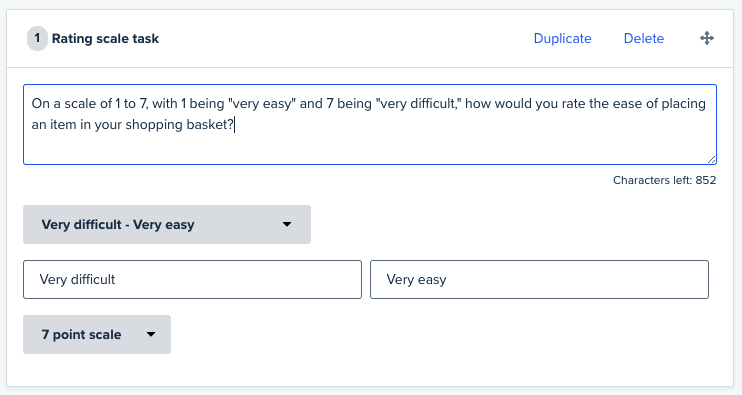742x395 pixels.
Task: Click the caret arrow on the labels dropdown
Action: point(287,224)
